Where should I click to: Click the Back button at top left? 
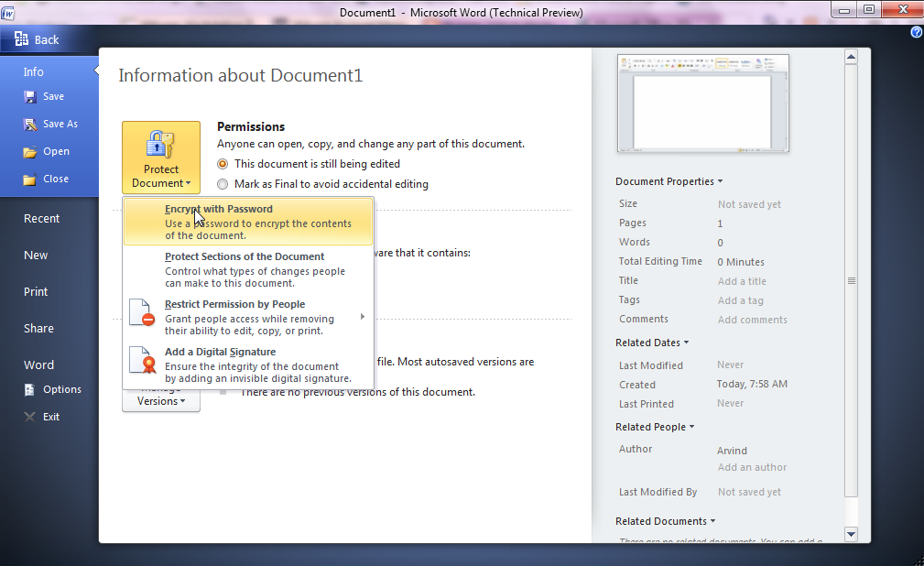tap(37, 39)
